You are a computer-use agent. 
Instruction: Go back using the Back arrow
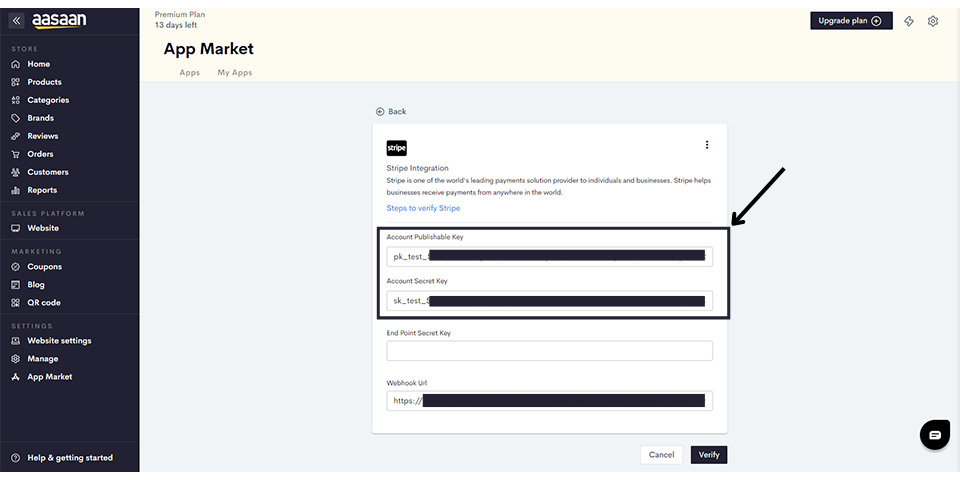point(391,112)
